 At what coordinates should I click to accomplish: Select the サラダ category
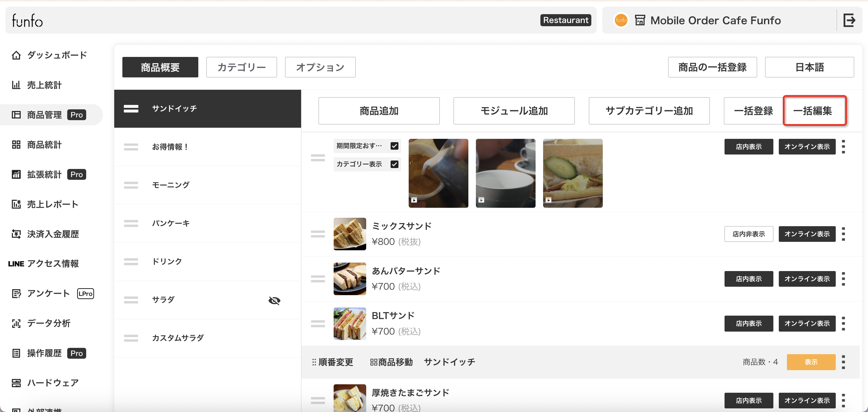pos(208,300)
